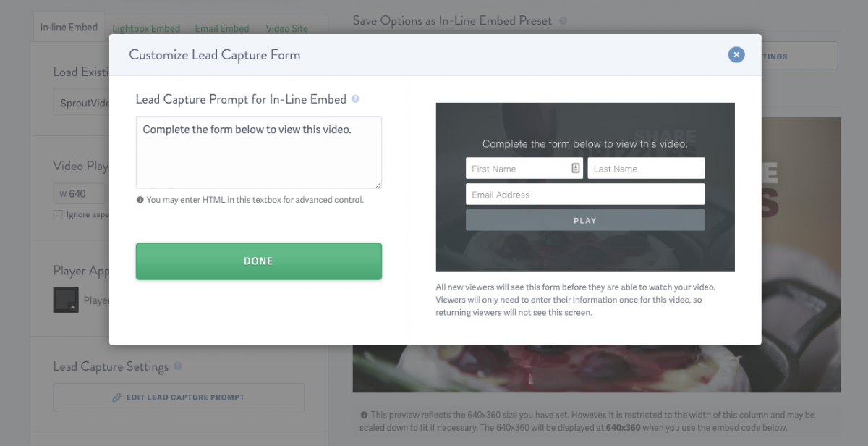Open the Email Embed tab
Screen dimensions: 868x446
pyautogui.click(x=221, y=29)
